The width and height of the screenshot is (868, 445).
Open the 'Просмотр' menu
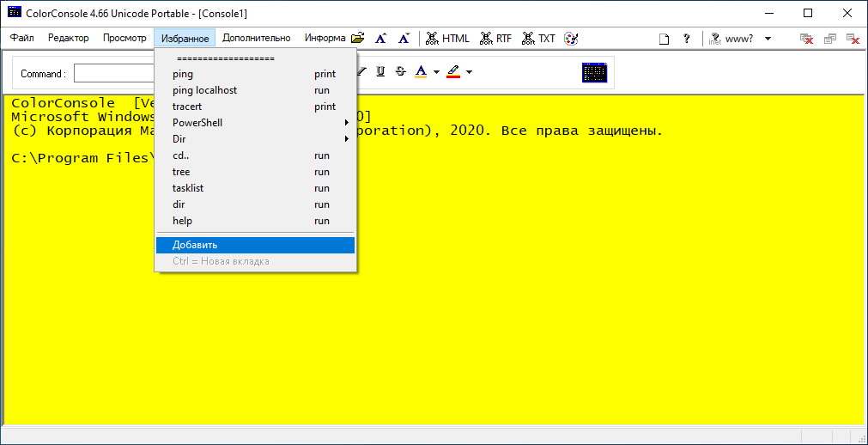[x=124, y=39]
